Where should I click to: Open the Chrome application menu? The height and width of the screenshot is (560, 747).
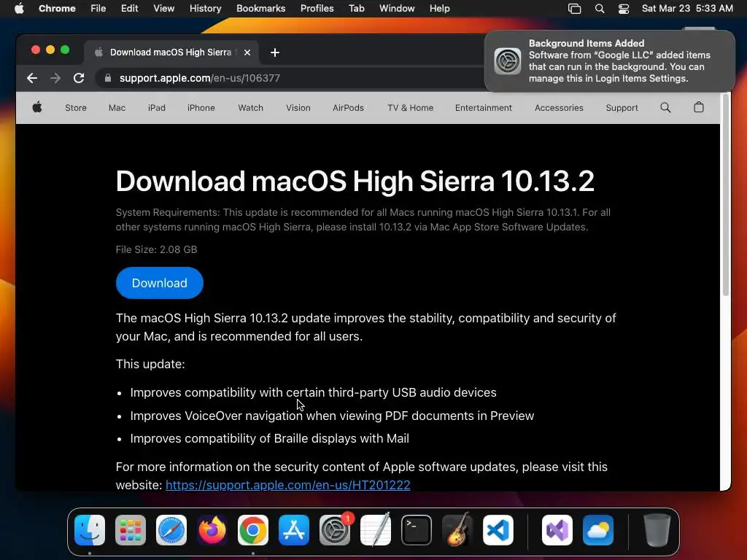pyautogui.click(x=57, y=8)
